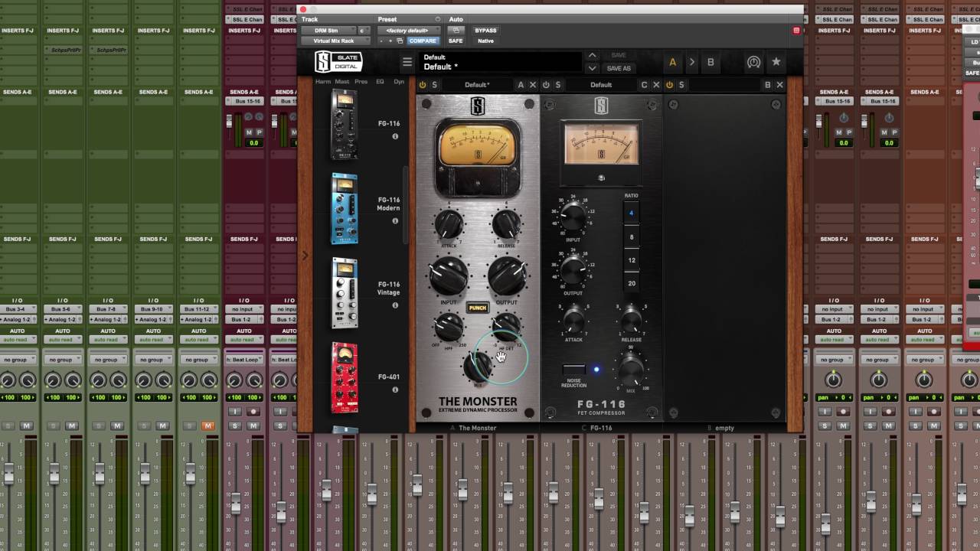Image resolution: width=980 pixels, height=551 pixels.
Task: Click the favorites star icon
Action: (x=776, y=62)
